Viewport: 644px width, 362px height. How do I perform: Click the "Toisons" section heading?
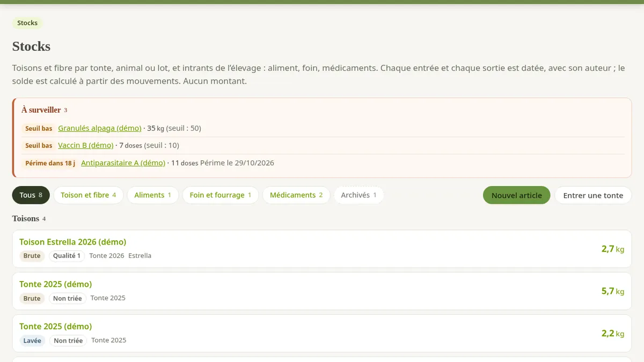tap(26, 218)
